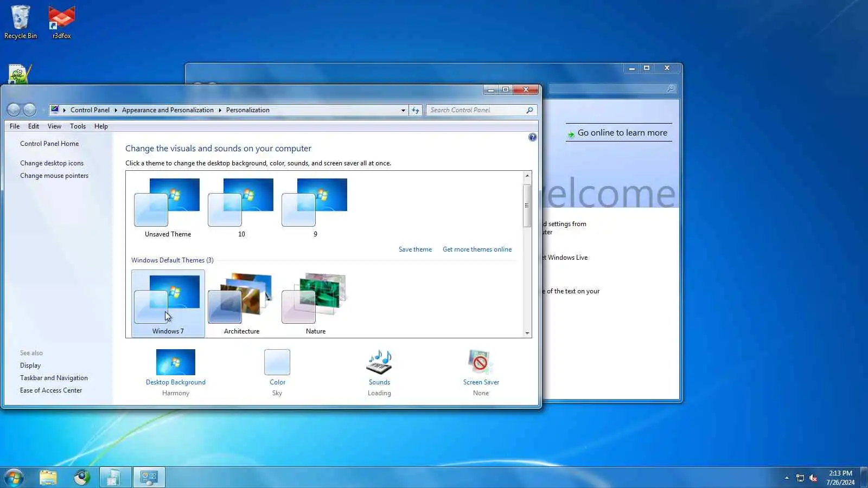Click the Save theme link
The width and height of the screenshot is (868, 488).
[x=415, y=249]
